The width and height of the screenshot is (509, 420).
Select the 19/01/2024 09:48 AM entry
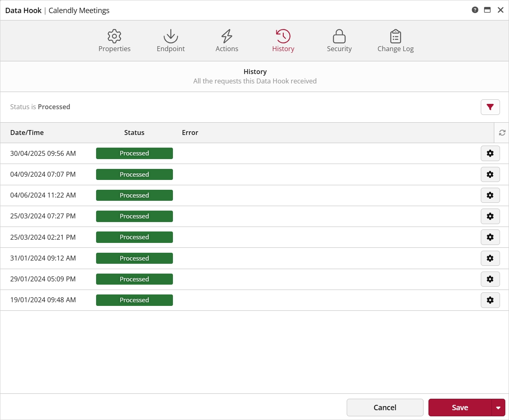click(x=254, y=300)
